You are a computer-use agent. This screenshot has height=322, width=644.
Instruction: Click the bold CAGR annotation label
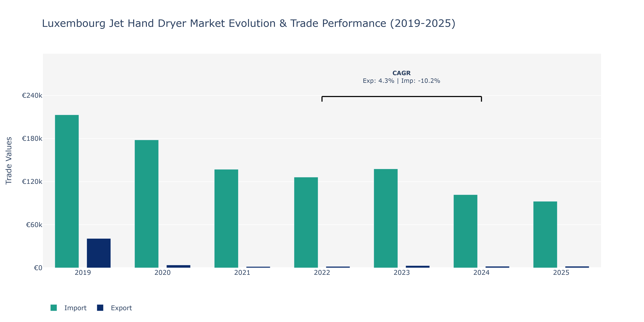point(402,73)
